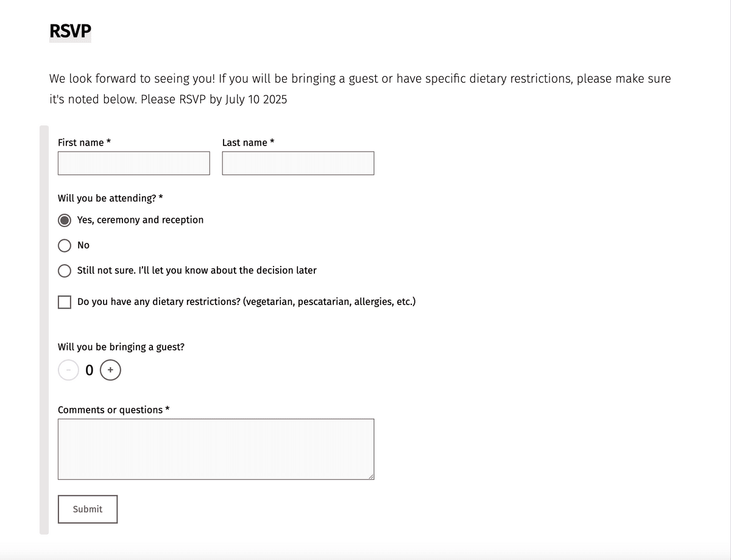The image size is (731, 560).
Task: Click the guest count number 0
Action: click(x=90, y=369)
